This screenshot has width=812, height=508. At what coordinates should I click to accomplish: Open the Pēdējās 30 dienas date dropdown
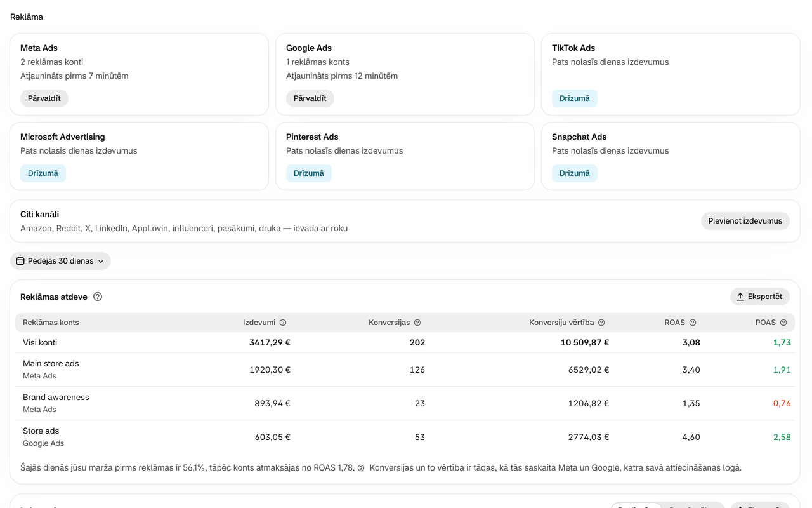click(x=60, y=261)
